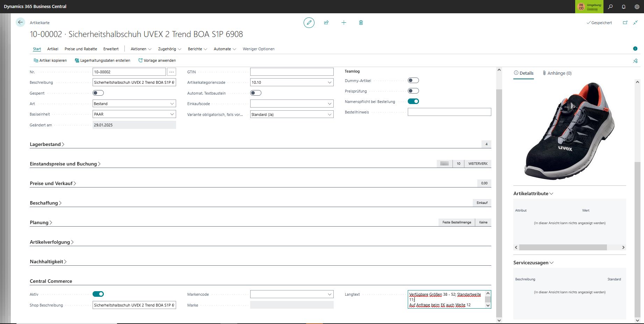
Task: Open page in new window icon
Action: click(625, 23)
